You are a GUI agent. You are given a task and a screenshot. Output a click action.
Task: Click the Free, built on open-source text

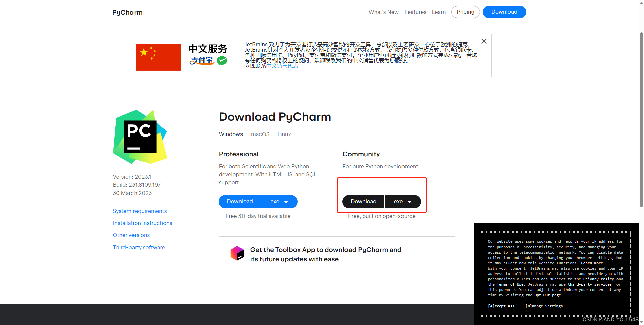[382, 216]
